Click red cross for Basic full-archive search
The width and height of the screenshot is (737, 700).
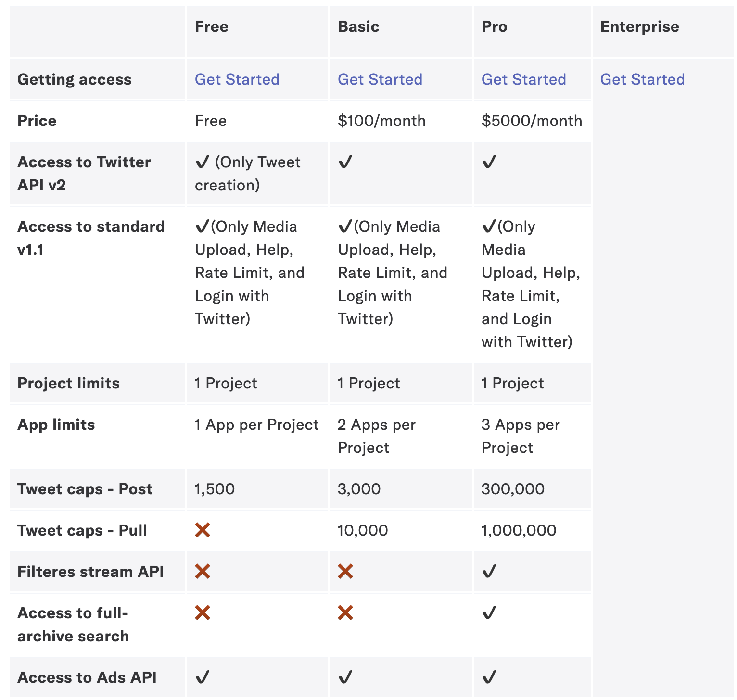345,613
